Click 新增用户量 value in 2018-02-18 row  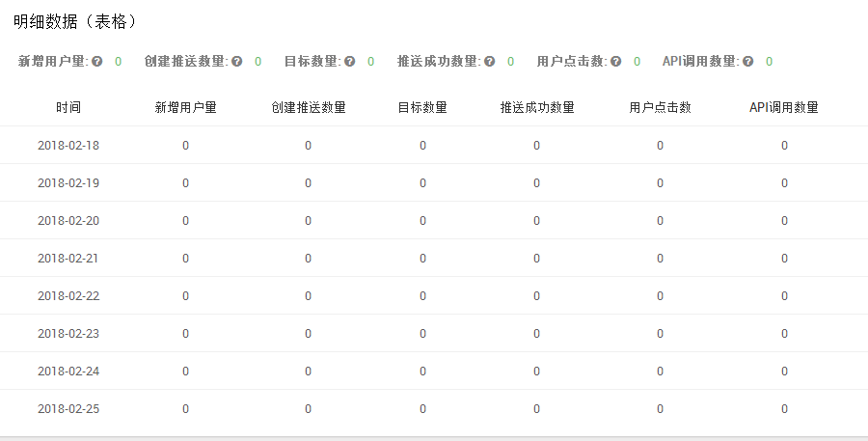coord(185,145)
